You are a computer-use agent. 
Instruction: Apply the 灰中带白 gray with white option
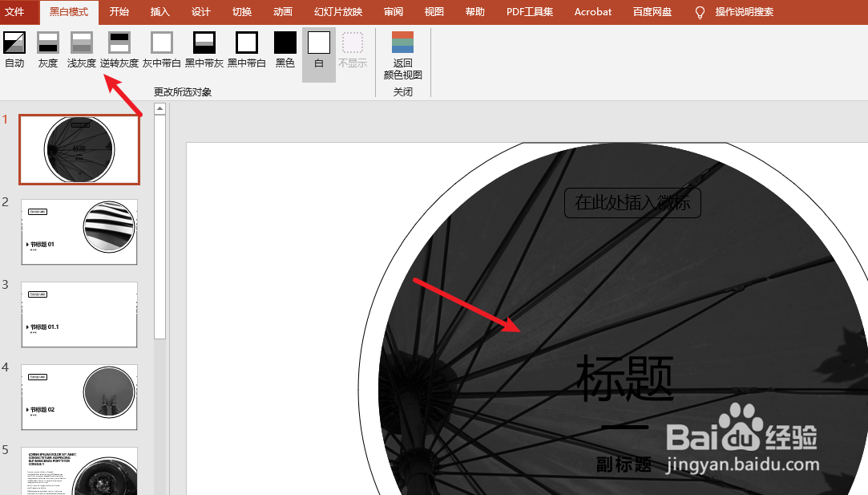click(162, 51)
